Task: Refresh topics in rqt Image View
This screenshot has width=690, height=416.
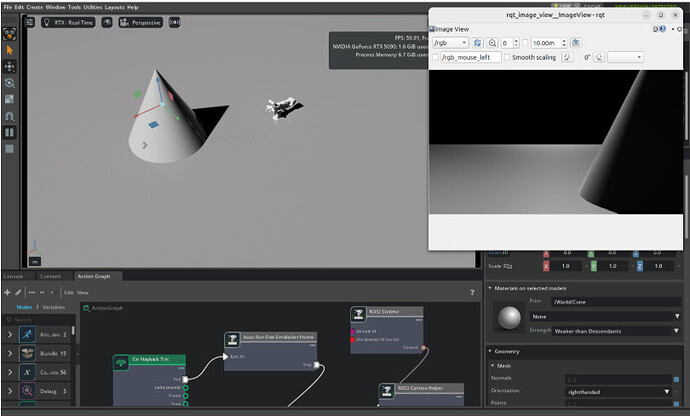Action: [x=477, y=43]
